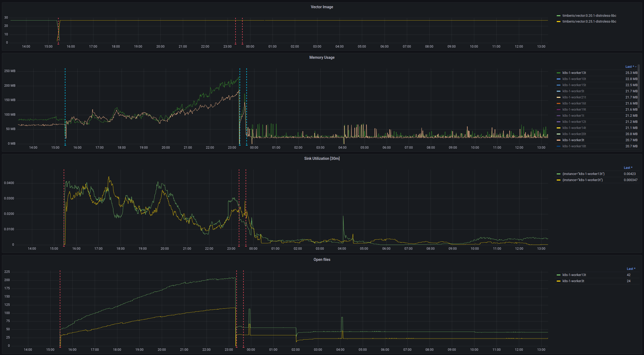Select the k8s-1-worker13t series marker in Memory Usage legend

(x=559, y=73)
